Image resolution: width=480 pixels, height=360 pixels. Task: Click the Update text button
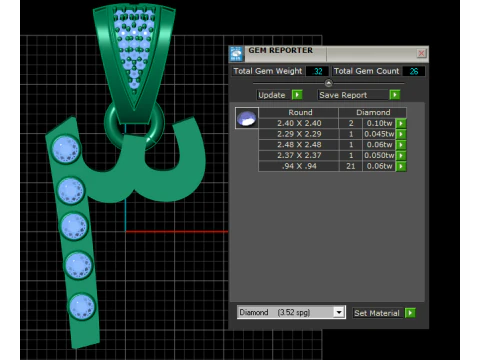tap(272, 95)
